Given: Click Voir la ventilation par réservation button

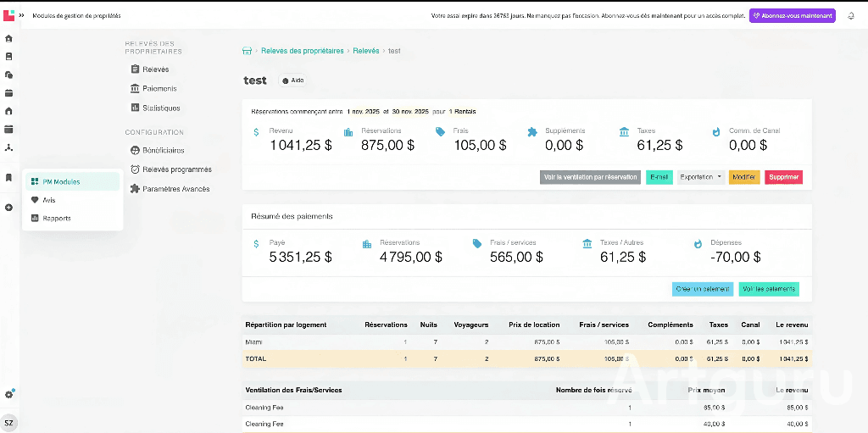Looking at the screenshot, I should coord(590,177).
